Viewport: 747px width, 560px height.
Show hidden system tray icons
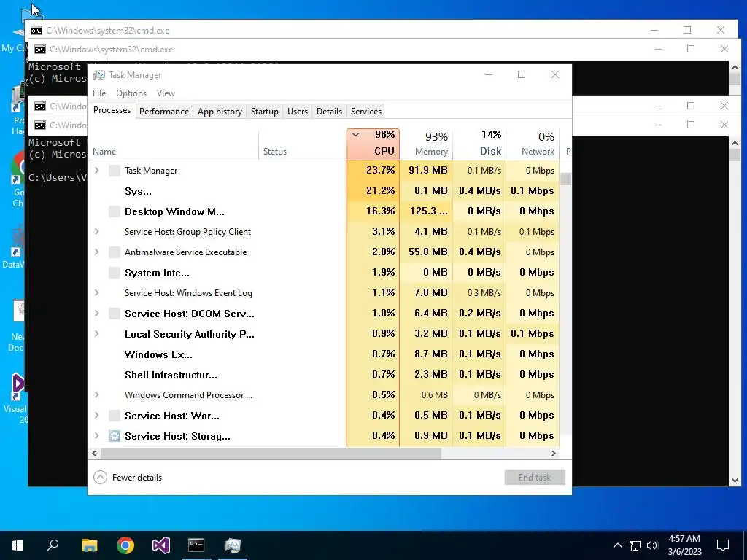coord(617,545)
